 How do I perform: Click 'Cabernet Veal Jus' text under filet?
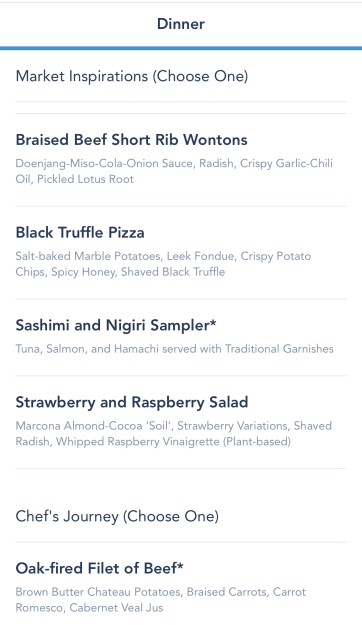click(116, 608)
